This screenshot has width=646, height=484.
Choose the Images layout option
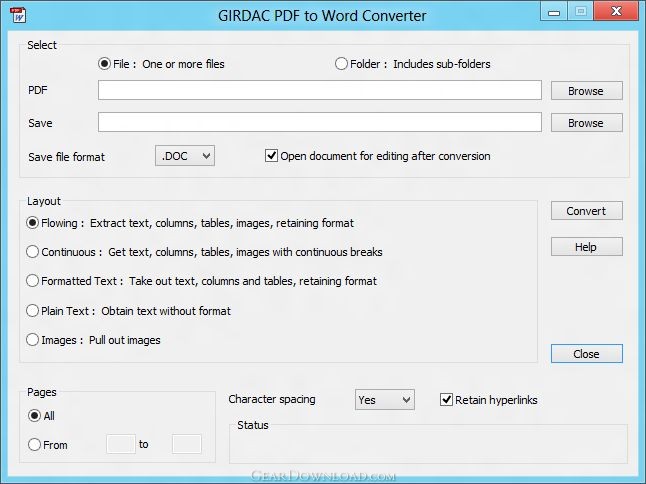(x=93, y=340)
